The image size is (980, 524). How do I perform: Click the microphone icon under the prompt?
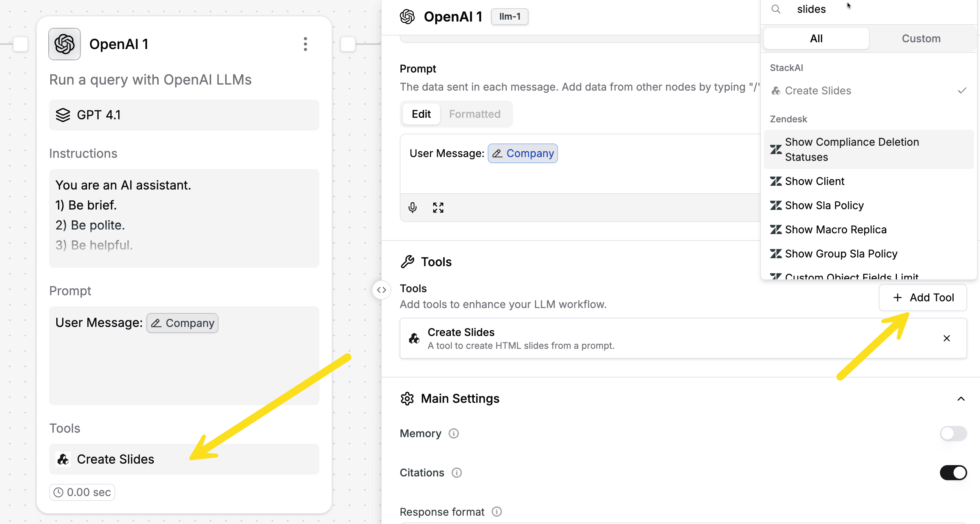413,207
